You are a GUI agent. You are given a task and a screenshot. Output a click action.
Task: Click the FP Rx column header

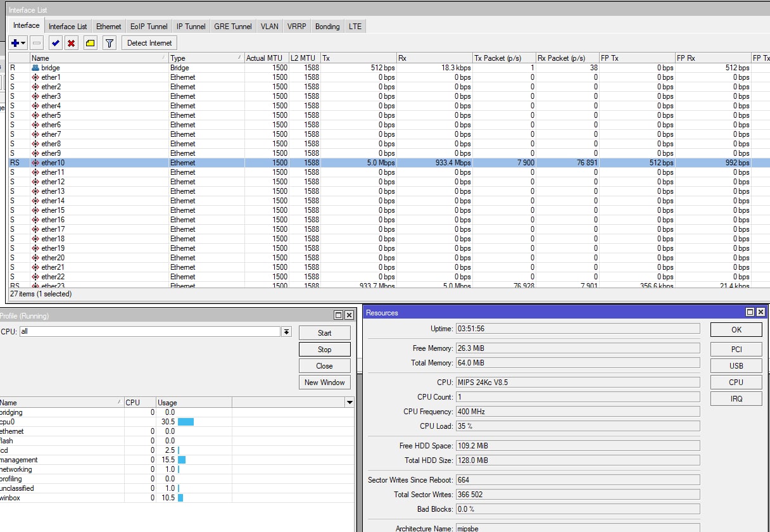click(713, 58)
